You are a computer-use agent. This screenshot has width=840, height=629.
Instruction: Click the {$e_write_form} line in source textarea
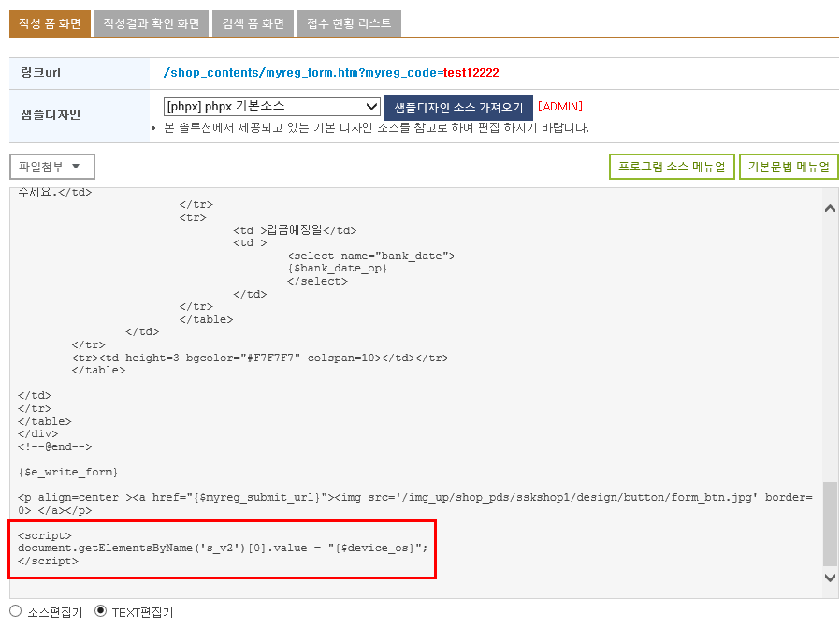tap(67, 473)
